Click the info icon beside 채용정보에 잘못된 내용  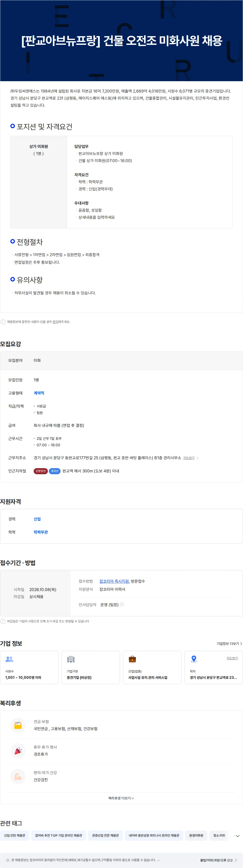coord(3,322)
